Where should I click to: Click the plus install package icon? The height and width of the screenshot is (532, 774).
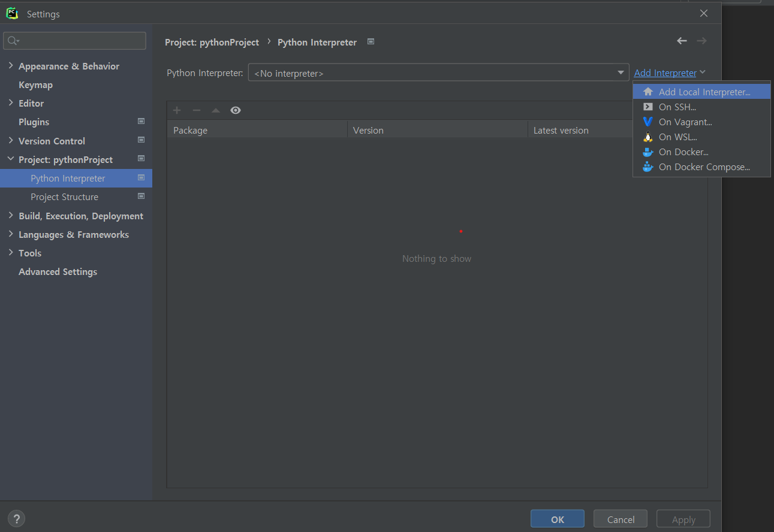pos(177,110)
